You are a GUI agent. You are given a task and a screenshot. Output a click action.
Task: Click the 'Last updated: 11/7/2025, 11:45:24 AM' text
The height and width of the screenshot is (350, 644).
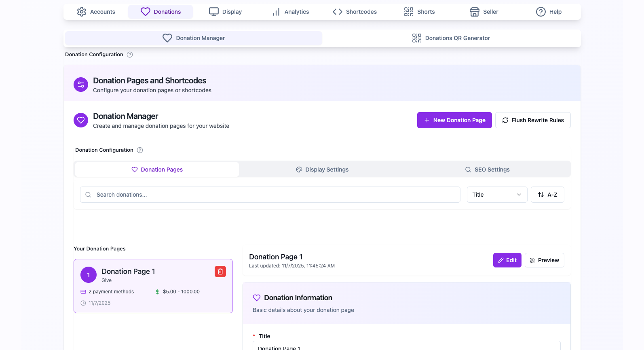pyautogui.click(x=292, y=266)
